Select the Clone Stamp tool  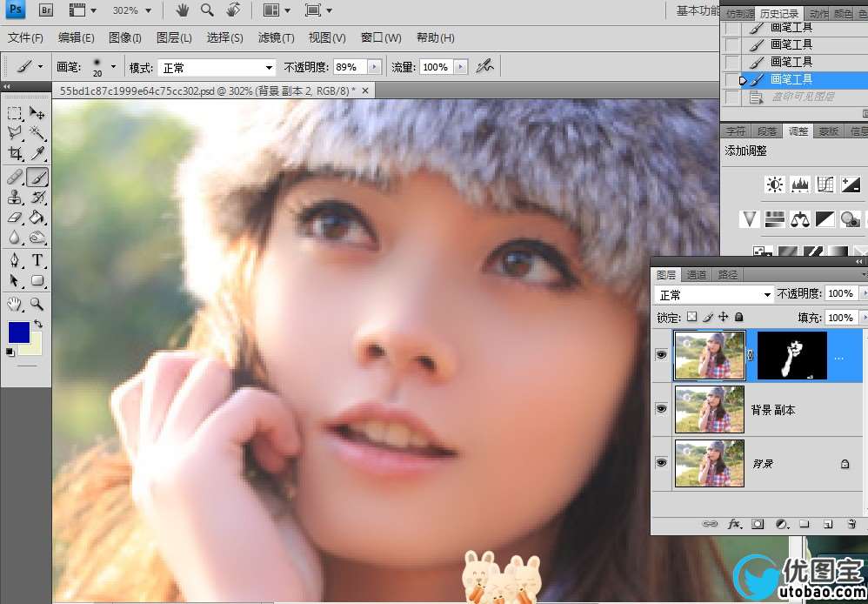point(15,198)
